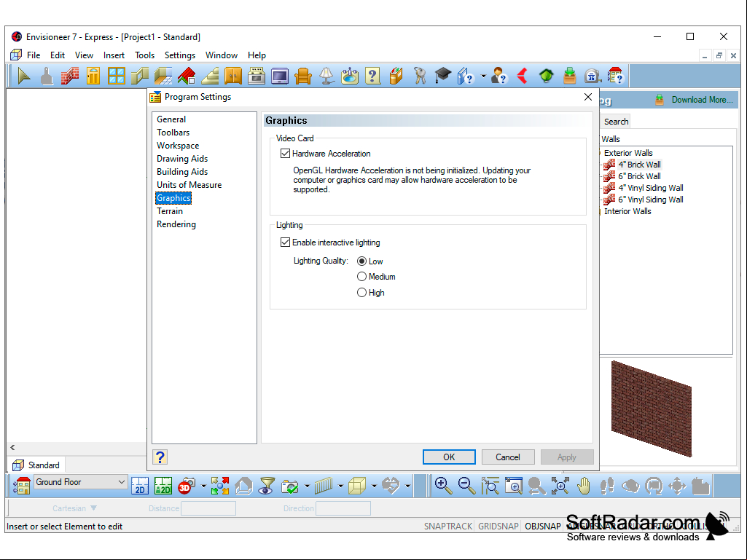Screen dimensions: 747x560
Task: Open the dropdown arrow beside the camera checkmark icon
Action: (x=307, y=486)
